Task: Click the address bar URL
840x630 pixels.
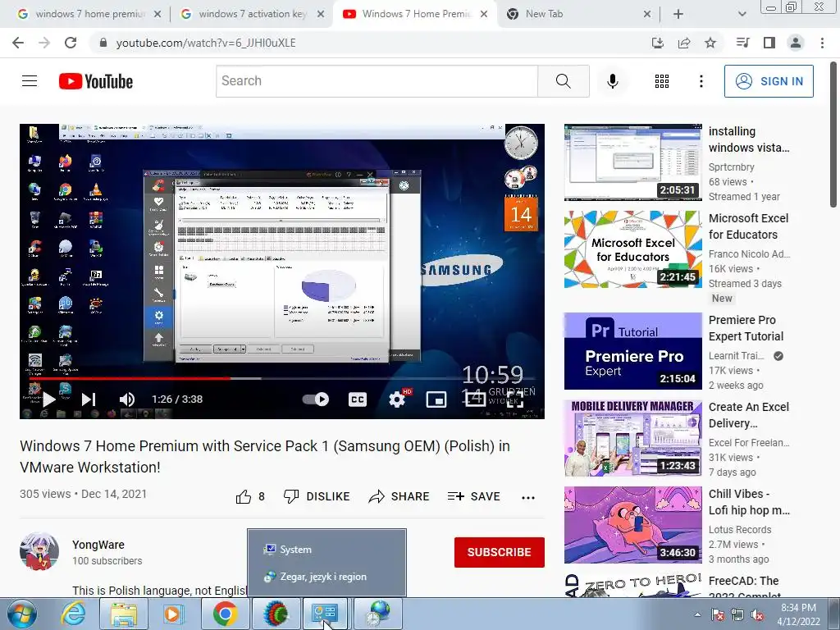Action: (x=206, y=43)
